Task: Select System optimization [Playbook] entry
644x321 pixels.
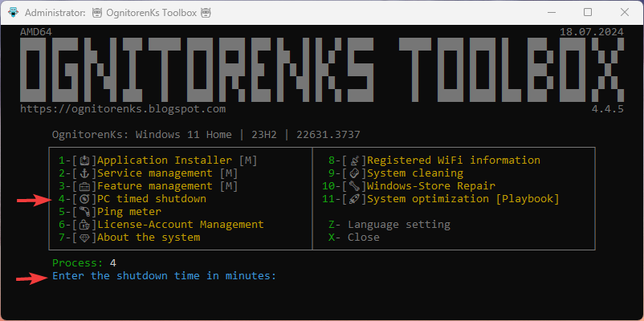Action: pyautogui.click(x=441, y=199)
